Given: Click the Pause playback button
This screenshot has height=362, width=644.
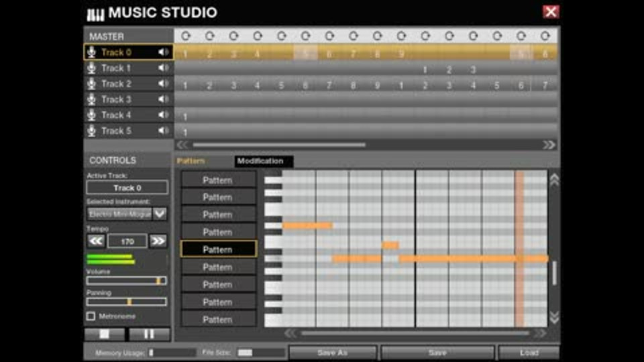Looking at the screenshot, I should 149,334.
